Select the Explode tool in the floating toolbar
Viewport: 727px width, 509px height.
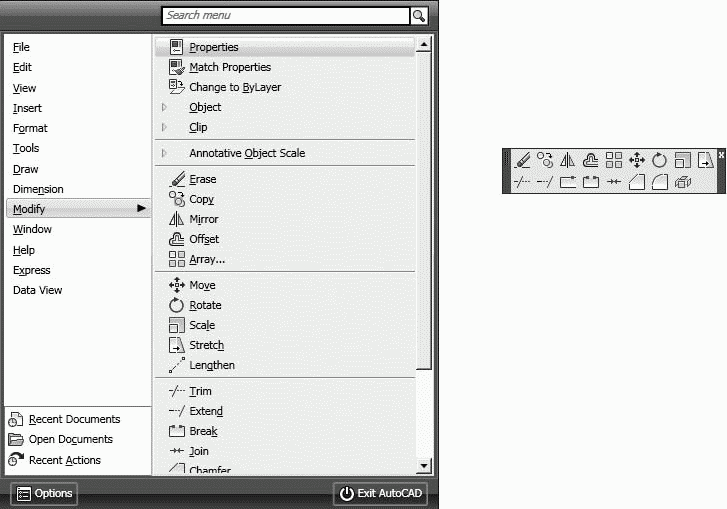point(683,182)
